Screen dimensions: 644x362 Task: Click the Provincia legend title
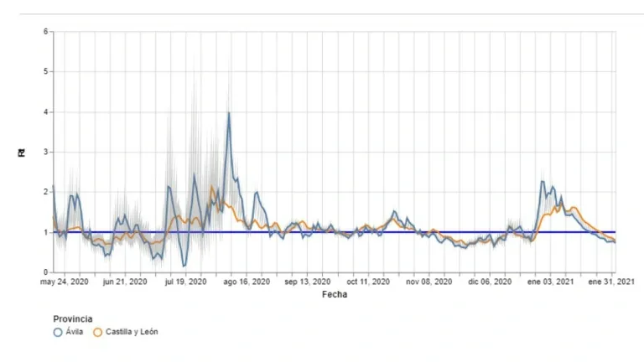coord(72,318)
